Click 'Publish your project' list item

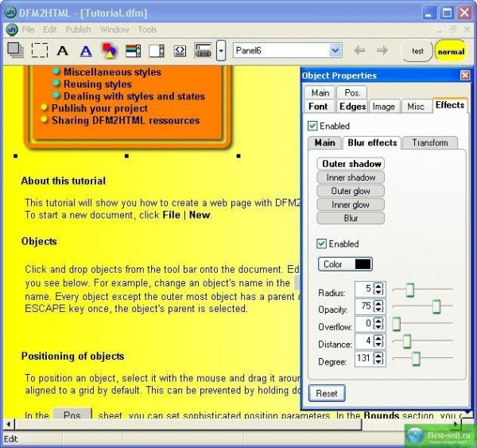99,108
